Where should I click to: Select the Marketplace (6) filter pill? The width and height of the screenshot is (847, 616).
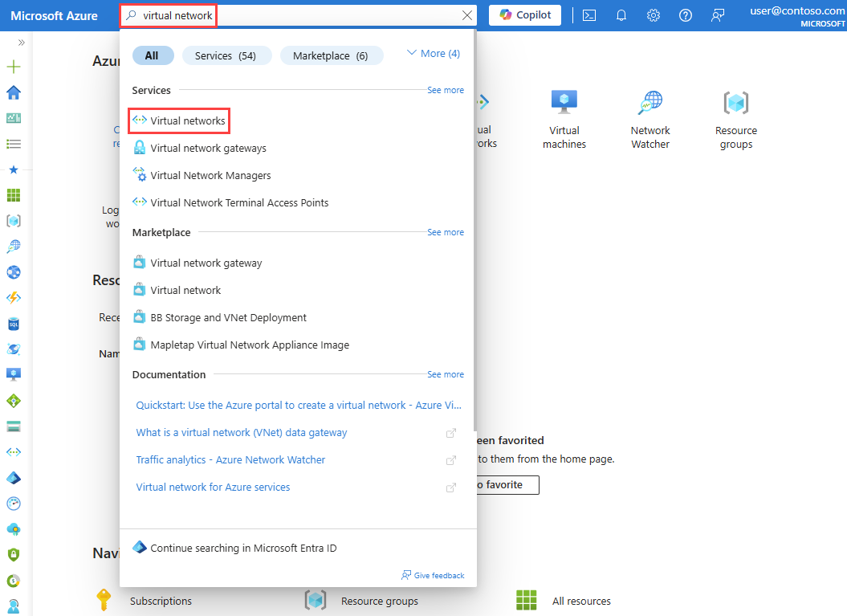tap(332, 55)
